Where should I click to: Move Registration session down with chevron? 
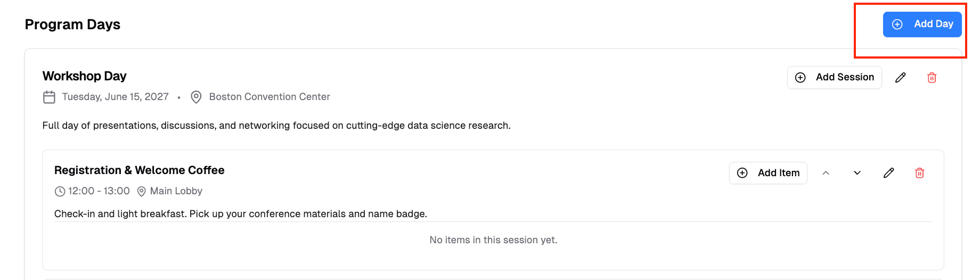857,173
